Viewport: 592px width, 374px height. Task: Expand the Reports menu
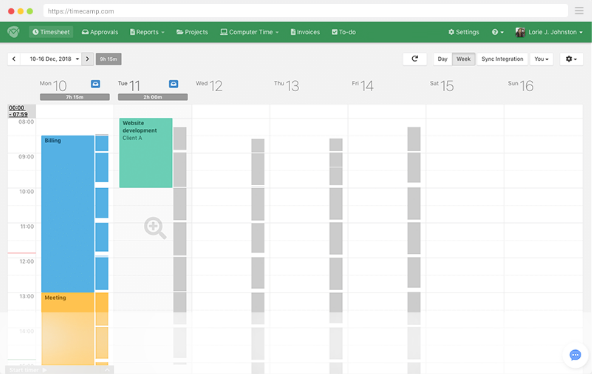pyautogui.click(x=147, y=32)
